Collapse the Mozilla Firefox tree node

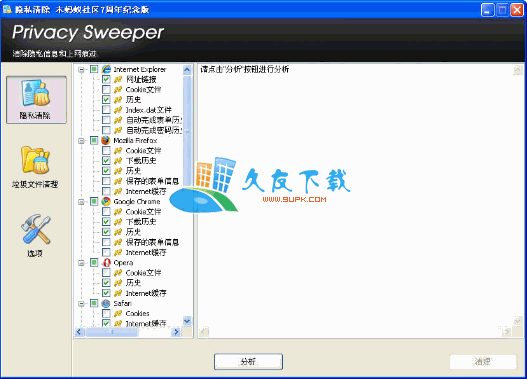pyautogui.click(x=81, y=140)
